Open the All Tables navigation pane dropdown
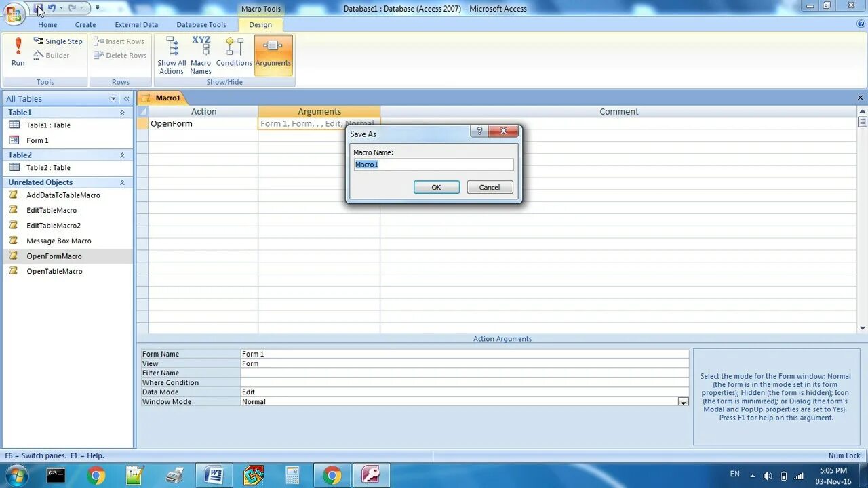Viewport: 868px width, 488px height. 113,98
